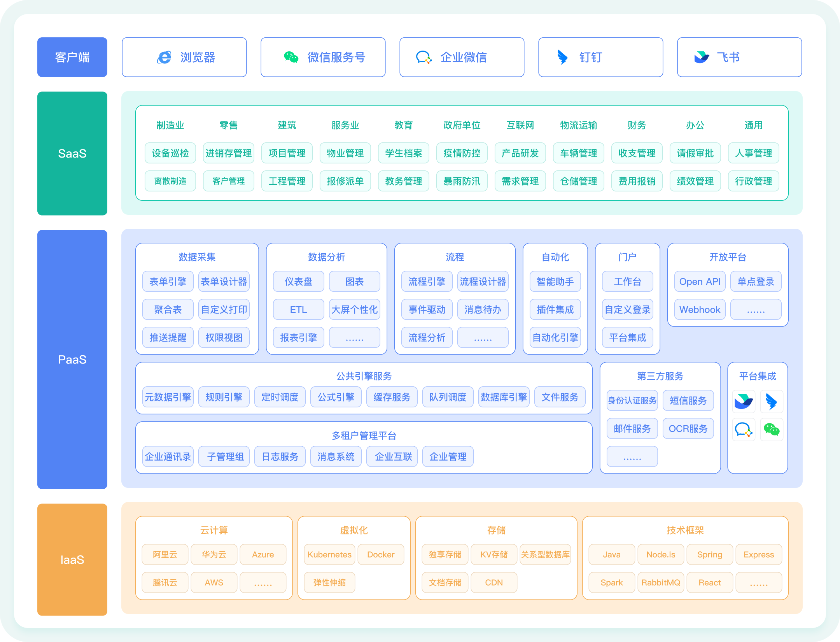This screenshot has width=840, height=642.
Task: Click the DingTalk icon beside 钉钉
Action: (x=562, y=57)
